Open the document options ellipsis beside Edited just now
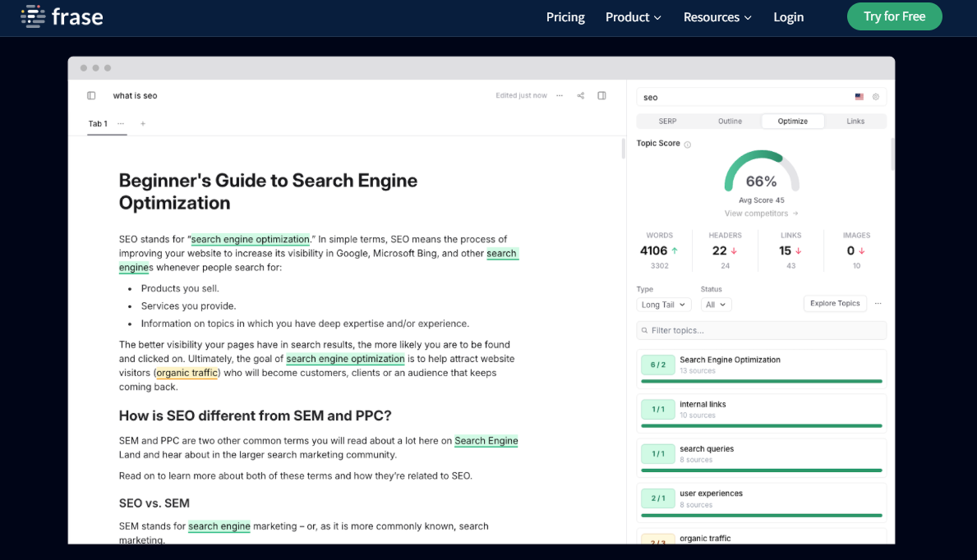This screenshot has height=560, width=977. [560, 95]
